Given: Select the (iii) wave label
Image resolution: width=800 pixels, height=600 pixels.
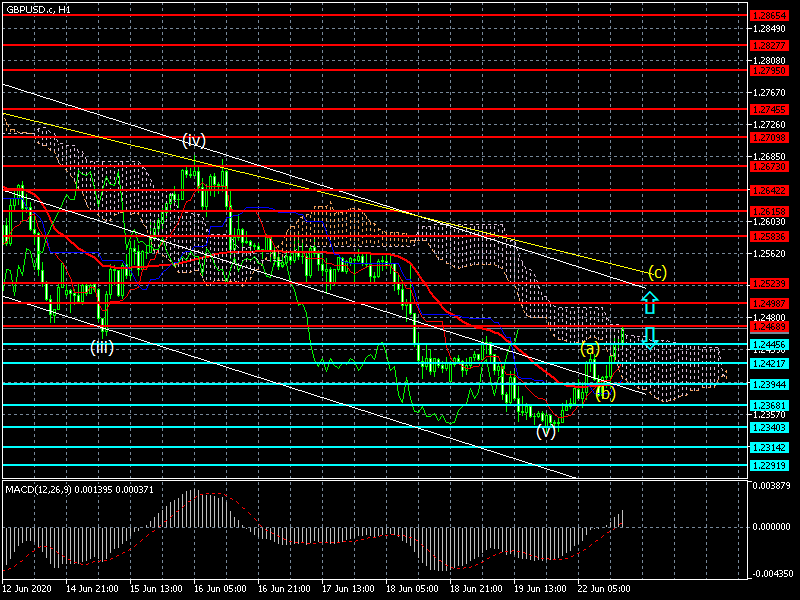Looking at the screenshot, I should (102, 347).
